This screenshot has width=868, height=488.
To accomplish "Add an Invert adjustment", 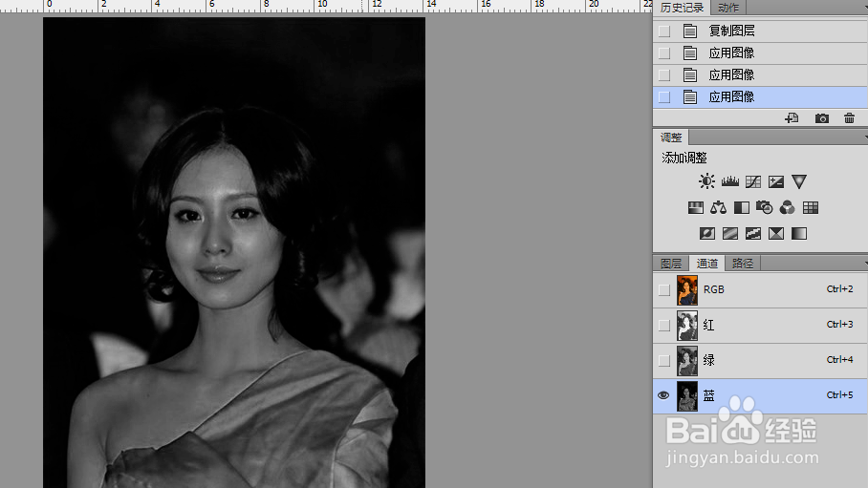I will 706,233.
